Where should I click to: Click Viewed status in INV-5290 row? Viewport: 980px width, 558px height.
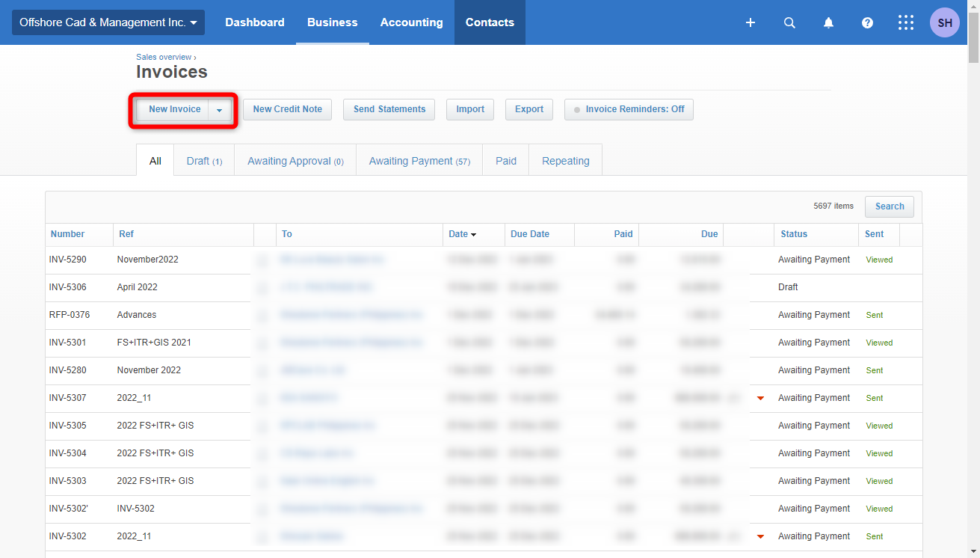879,260
